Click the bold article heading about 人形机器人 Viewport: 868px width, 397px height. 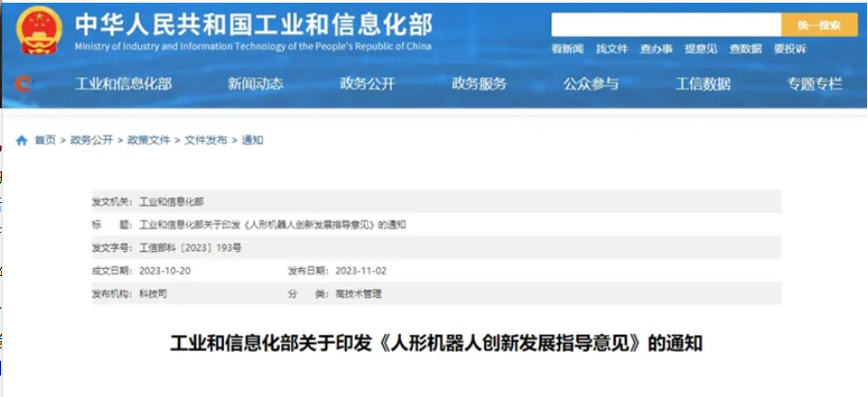[x=436, y=344]
